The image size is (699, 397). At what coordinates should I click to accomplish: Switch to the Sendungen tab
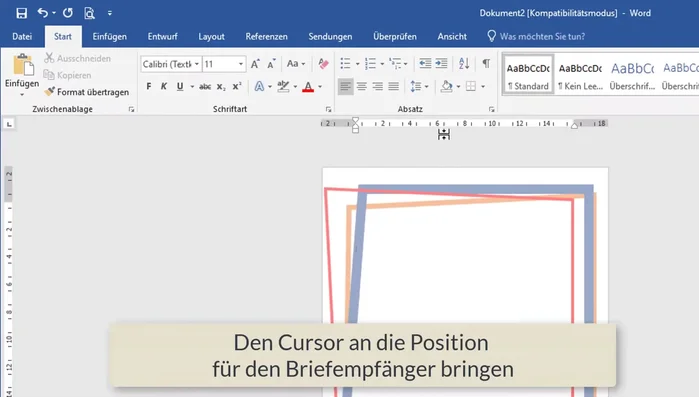pos(330,37)
